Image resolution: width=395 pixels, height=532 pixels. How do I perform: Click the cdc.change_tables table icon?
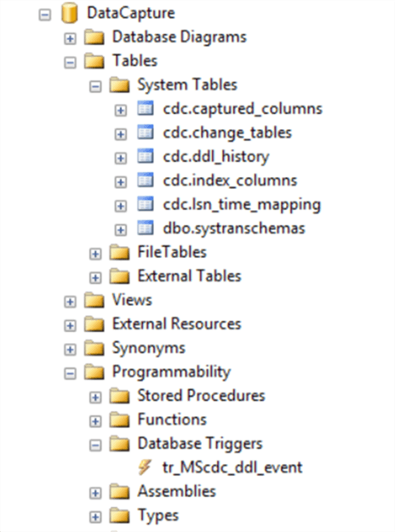(x=146, y=132)
